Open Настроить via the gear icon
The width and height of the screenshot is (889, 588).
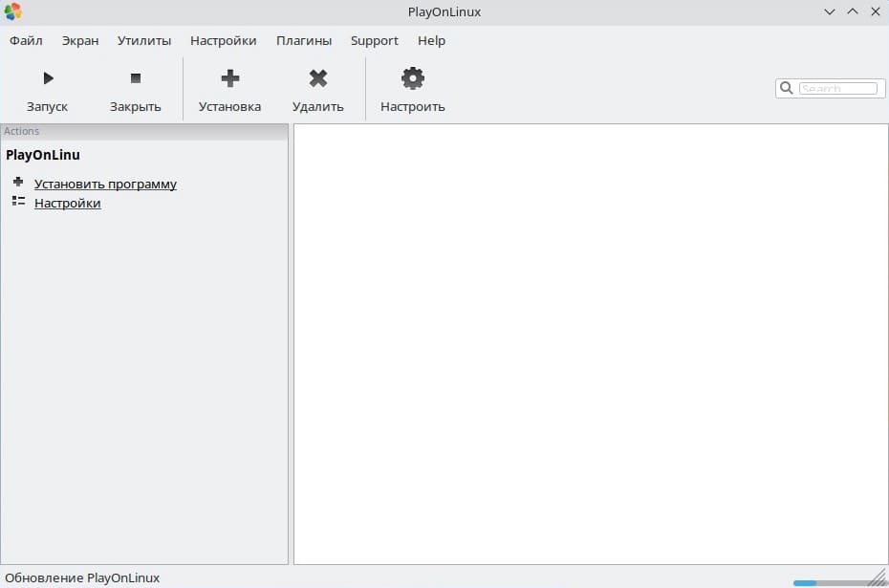click(412, 78)
